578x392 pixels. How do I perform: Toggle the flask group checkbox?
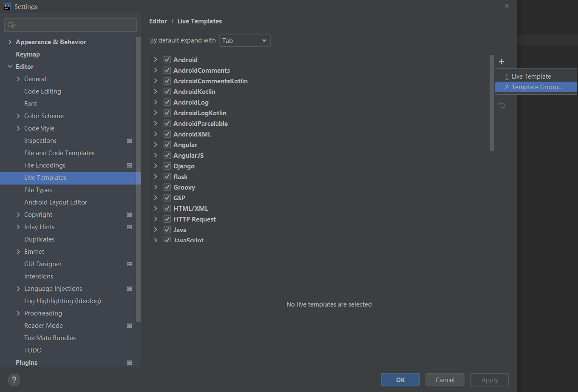pos(167,177)
